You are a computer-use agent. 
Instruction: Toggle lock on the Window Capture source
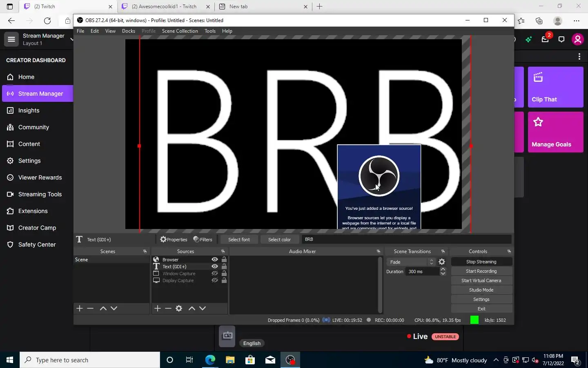[224, 274]
